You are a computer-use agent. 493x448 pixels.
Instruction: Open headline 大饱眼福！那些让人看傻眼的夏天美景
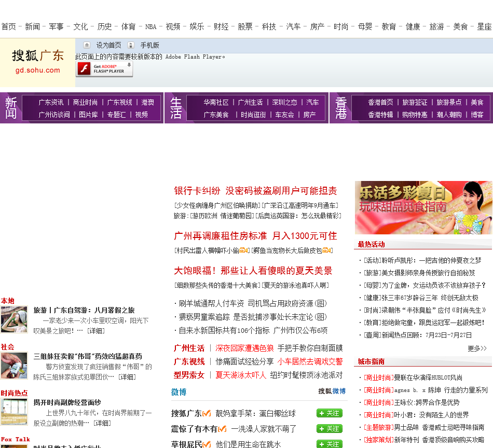[253, 271]
